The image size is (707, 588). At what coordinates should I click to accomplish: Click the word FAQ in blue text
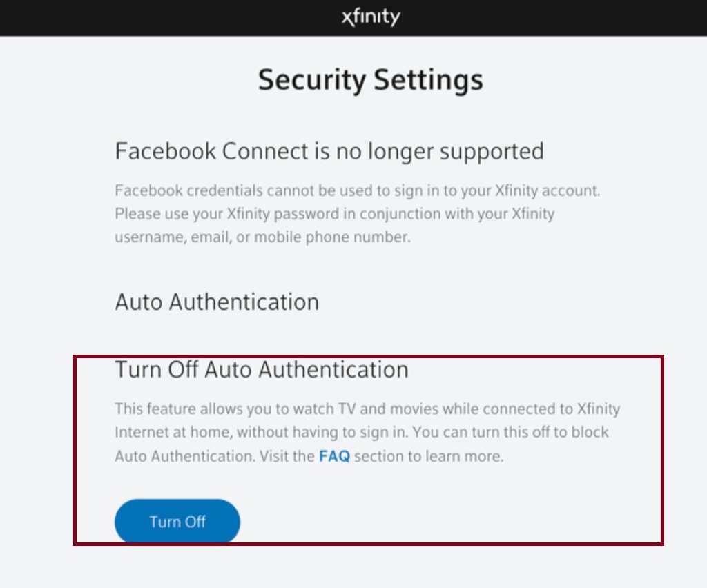point(333,456)
